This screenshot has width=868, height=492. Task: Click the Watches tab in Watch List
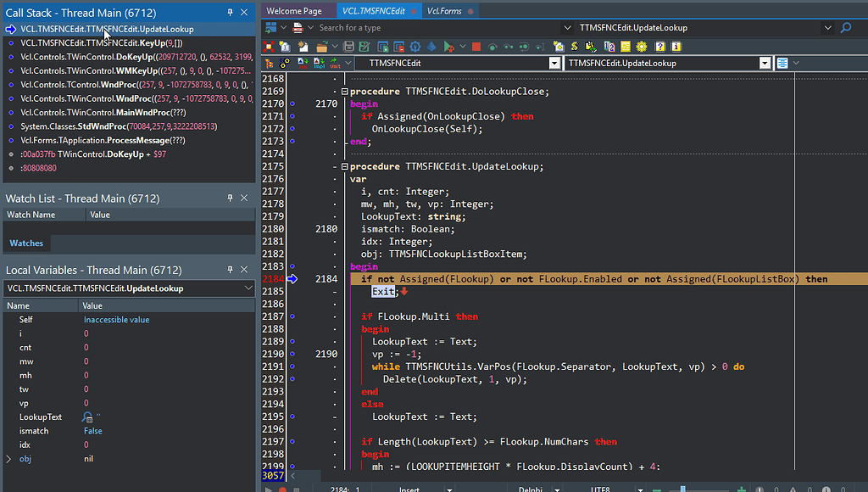coord(25,243)
